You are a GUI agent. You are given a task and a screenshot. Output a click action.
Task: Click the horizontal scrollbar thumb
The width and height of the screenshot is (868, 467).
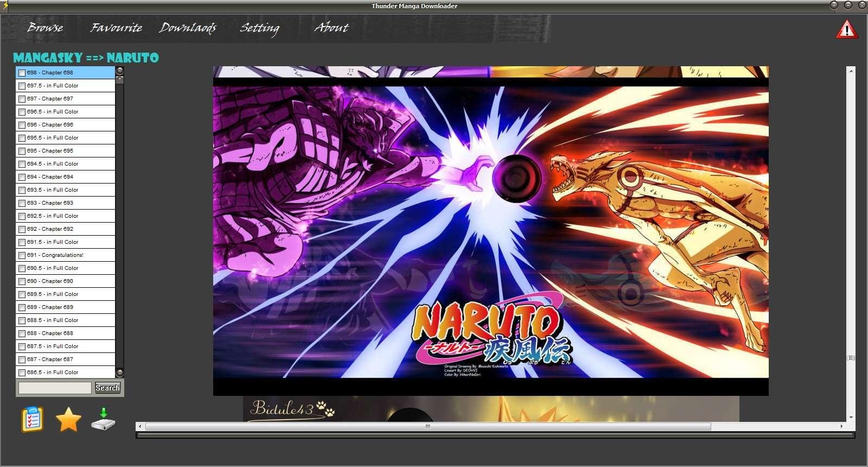pyautogui.click(x=428, y=427)
